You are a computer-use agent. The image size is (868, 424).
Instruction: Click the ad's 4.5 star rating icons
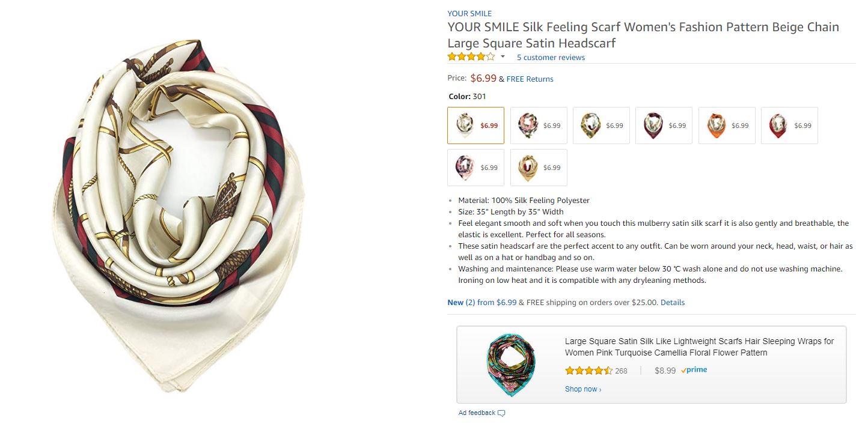(x=588, y=371)
